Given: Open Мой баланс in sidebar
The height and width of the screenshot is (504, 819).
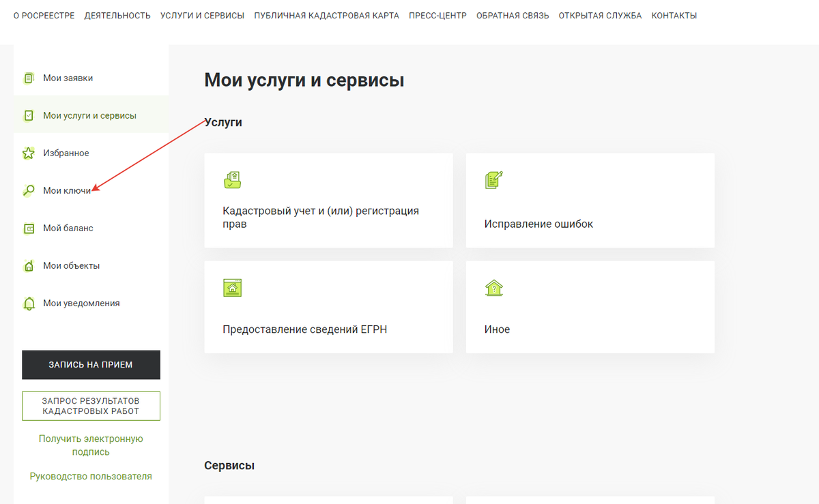Looking at the screenshot, I should (x=68, y=228).
